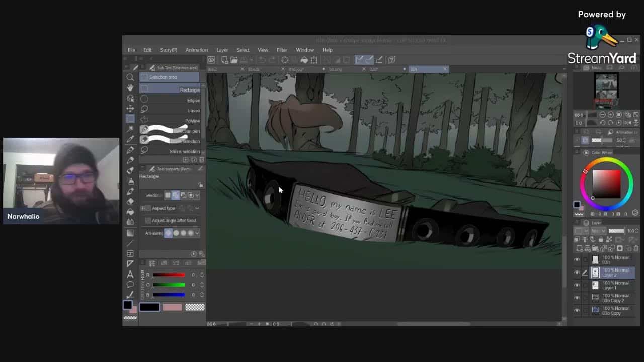Screen dimensions: 644x362
Task: Select the Hand move tool
Action: click(x=130, y=88)
